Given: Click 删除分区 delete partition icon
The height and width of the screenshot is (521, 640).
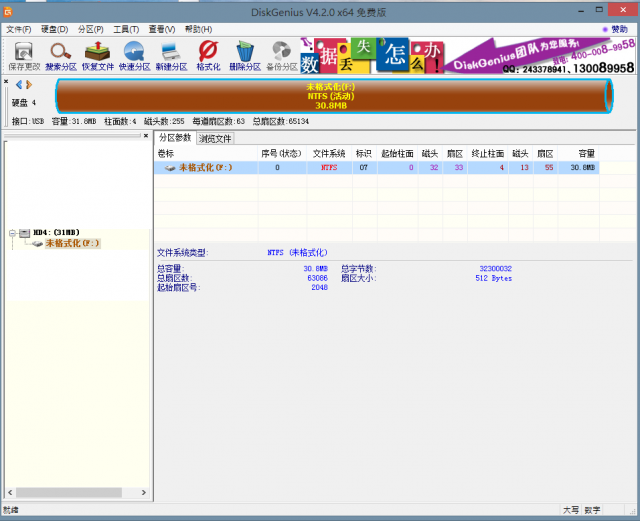Looking at the screenshot, I should tap(245, 56).
